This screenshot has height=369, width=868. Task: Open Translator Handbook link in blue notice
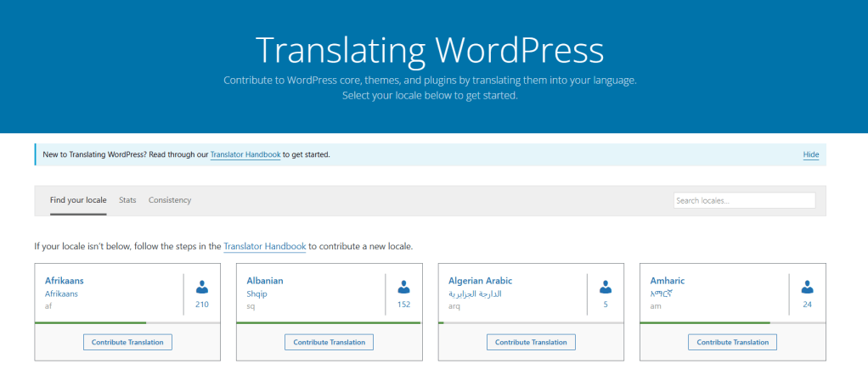pyautogui.click(x=245, y=155)
